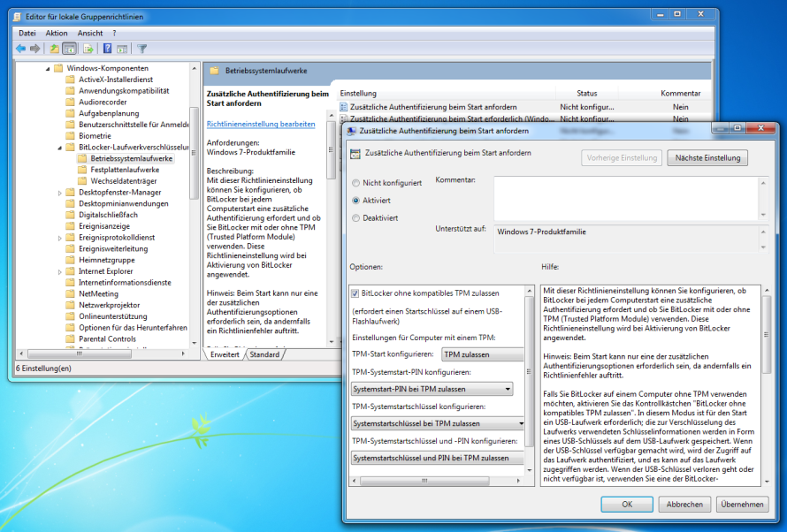Click the tree pane scroll-right arrow
Viewport: 787px width, 532px height.
coord(183,353)
